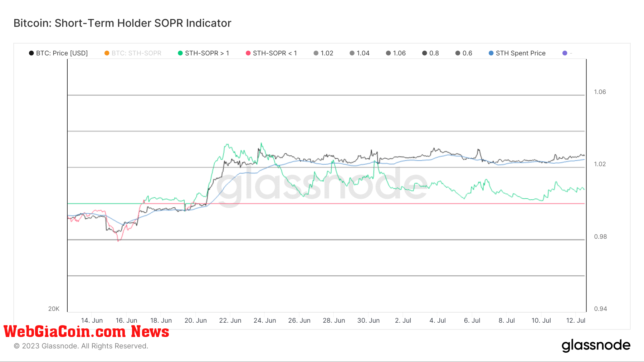Toggle the STH-SOPR > 1 legend entry

click(x=204, y=53)
